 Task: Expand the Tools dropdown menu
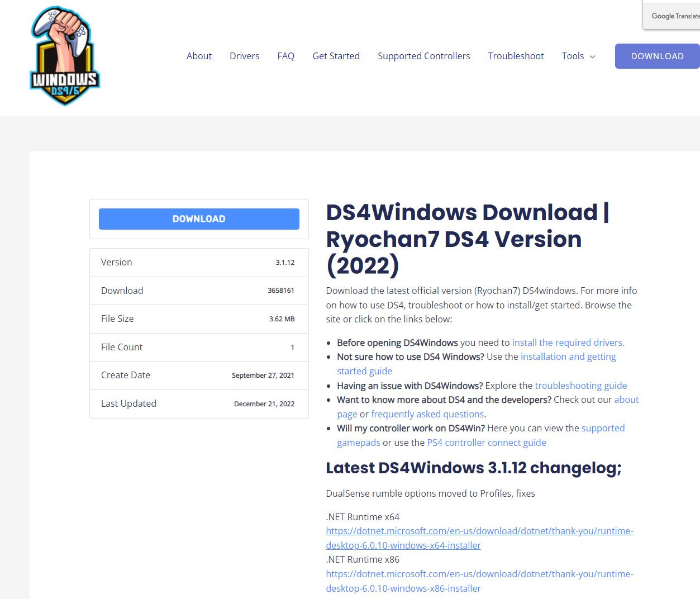click(x=578, y=56)
